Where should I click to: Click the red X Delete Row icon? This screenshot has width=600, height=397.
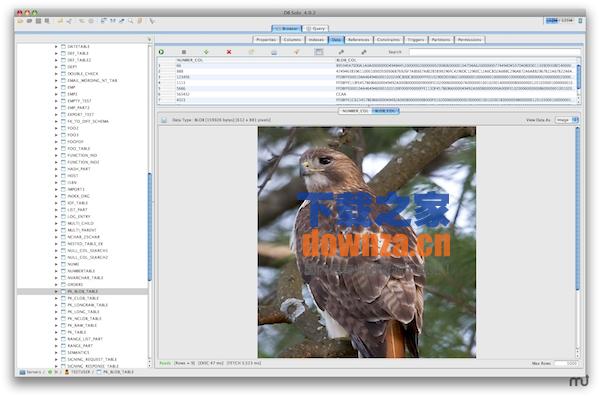(229, 52)
